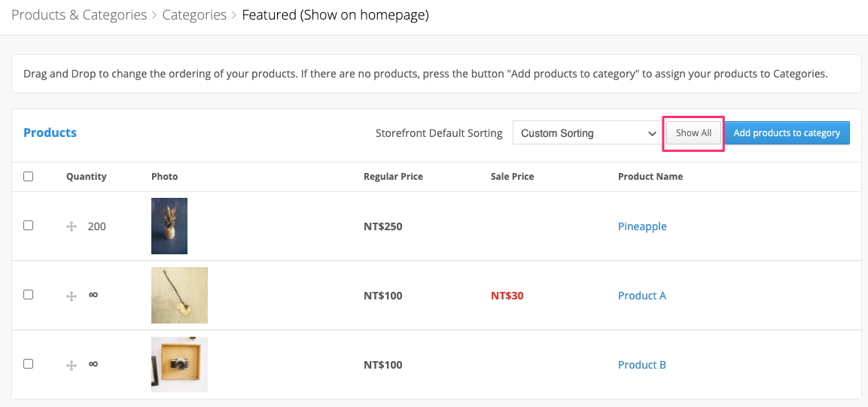This screenshot has width=868, height=407.
Task: Tick the select-all checkbox in table header
Action: point(29,176)
